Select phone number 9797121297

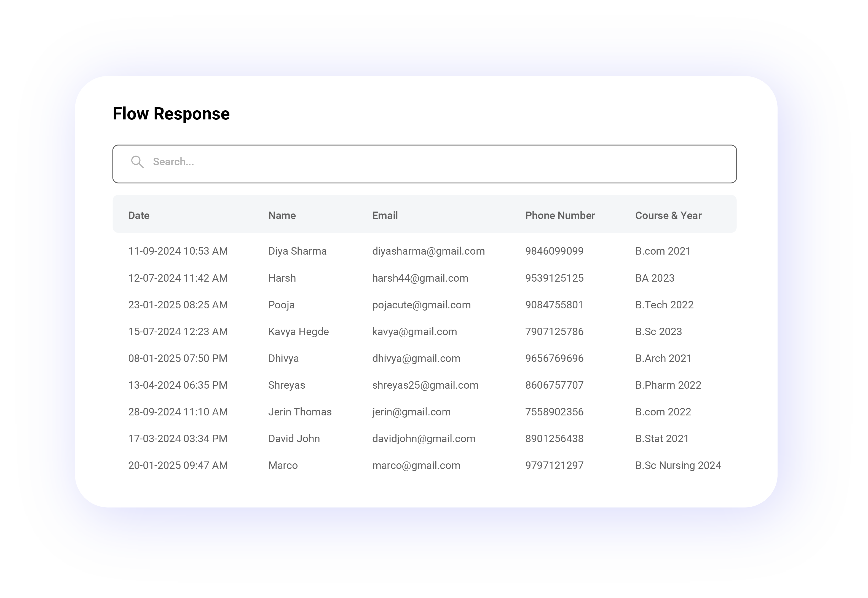554,465
